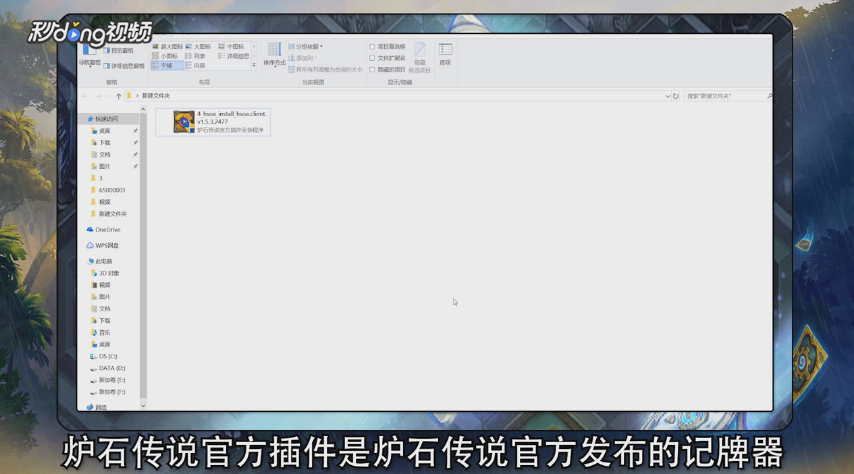The image size is (854, 474).
Task: Go up one folder level
Action: pos(119,96)
